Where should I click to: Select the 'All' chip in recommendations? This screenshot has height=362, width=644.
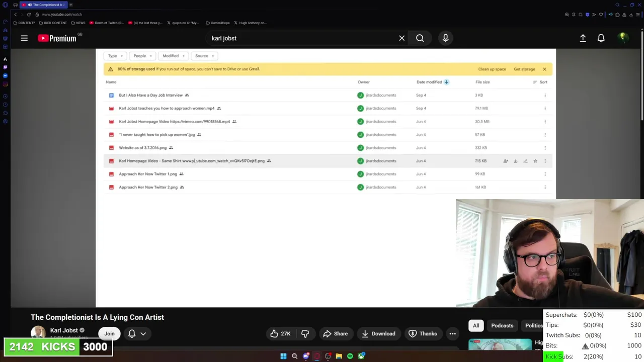click(476, 325)
